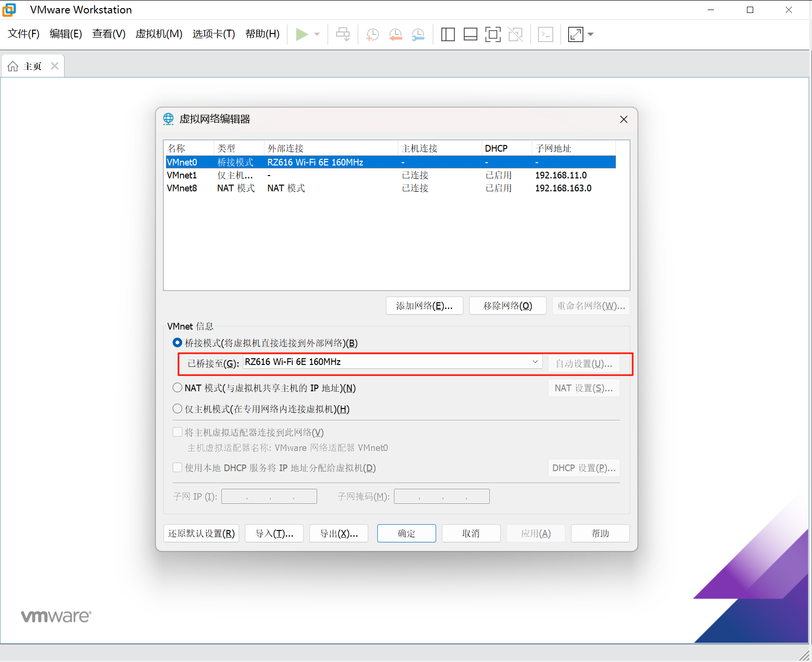The height and width of the screenshot is (662, 812).
Task: Click the NAT 设置(S)... button
Action: (584, 388)
